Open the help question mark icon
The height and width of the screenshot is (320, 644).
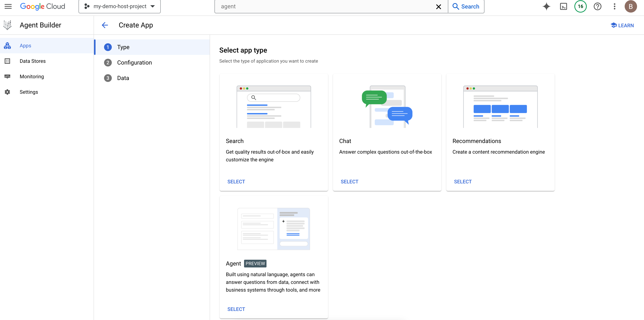pyautogui.click(x=597, y=7)
